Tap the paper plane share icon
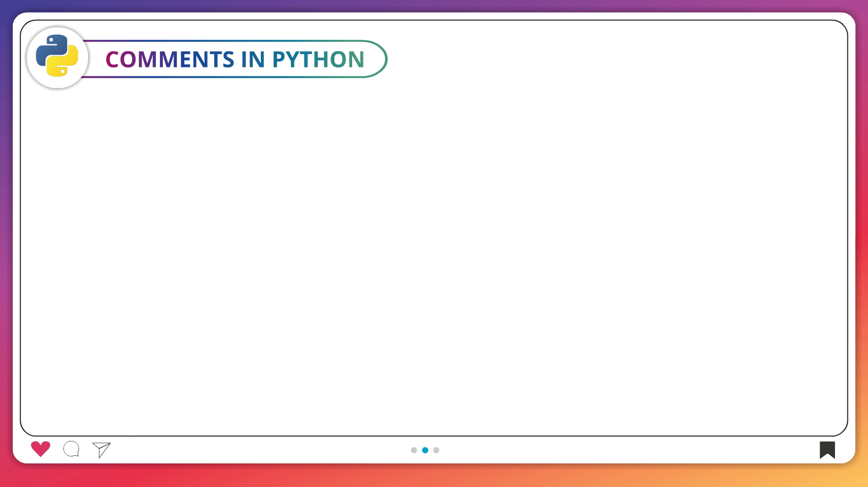868x487 pixels. (102, 450)
